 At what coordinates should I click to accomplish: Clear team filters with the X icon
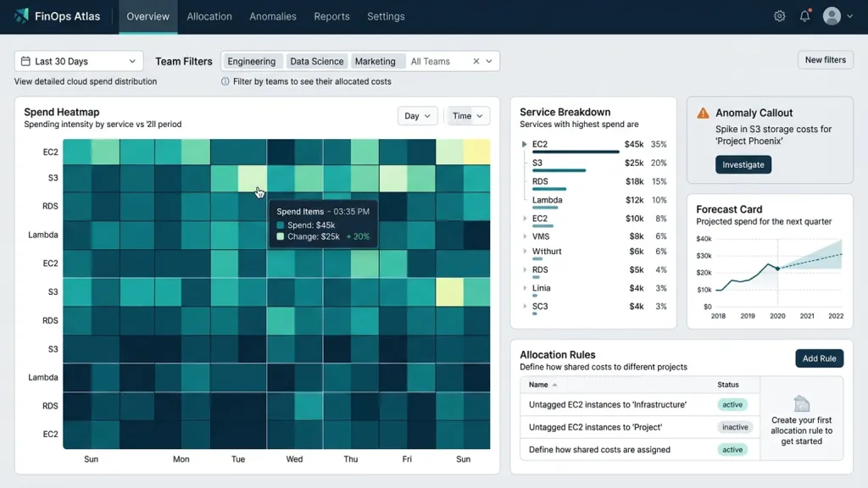click(476, 61)
